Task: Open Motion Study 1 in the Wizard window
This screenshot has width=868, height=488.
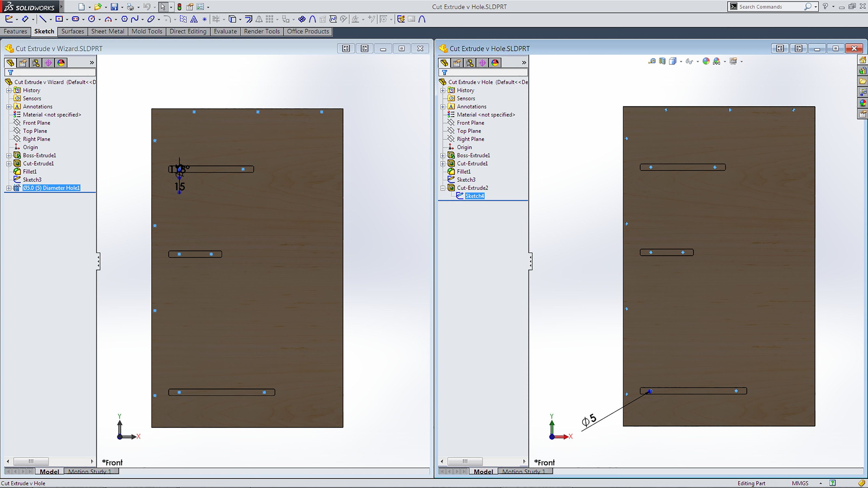Action: (x=89, y=471)
